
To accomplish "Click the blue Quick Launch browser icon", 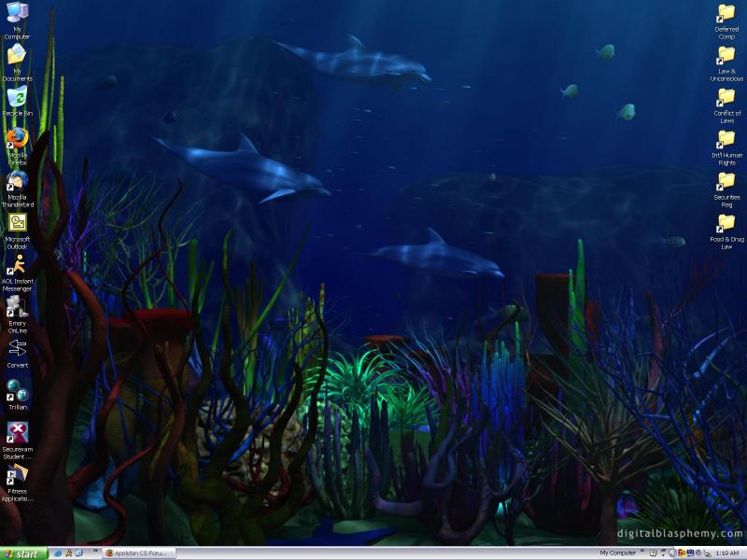I will click(58, 553).
